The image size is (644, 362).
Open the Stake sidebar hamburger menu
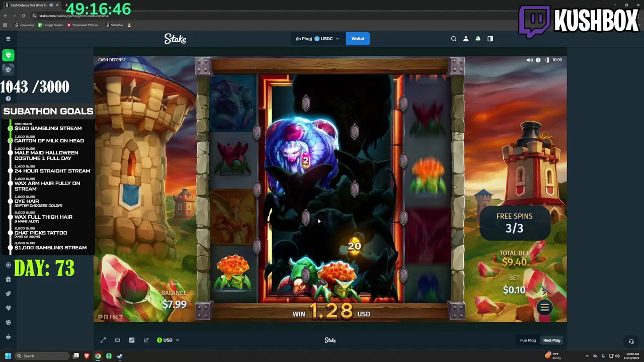point(8,39)
